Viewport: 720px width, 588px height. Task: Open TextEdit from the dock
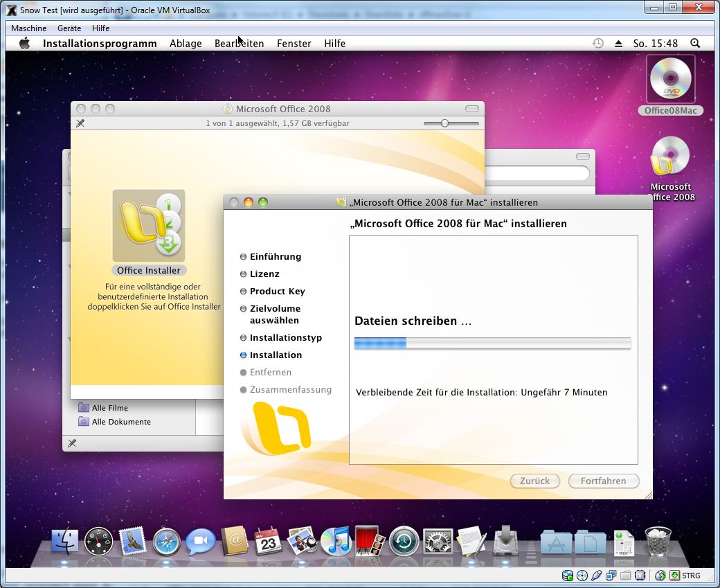(471, 541)
